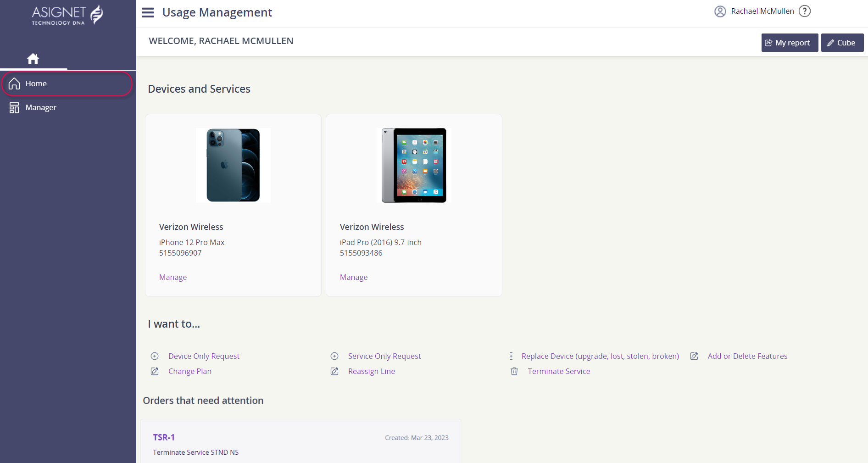868x463 pixels.
Task: Click the iPhone number 5155096907
Action: 180,253
